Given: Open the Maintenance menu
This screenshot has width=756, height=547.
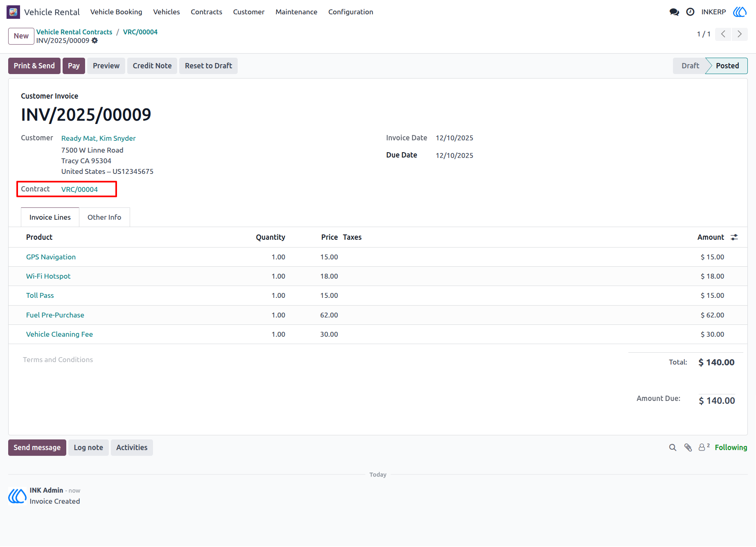Looking at the screenshot, I should [297, 12].
